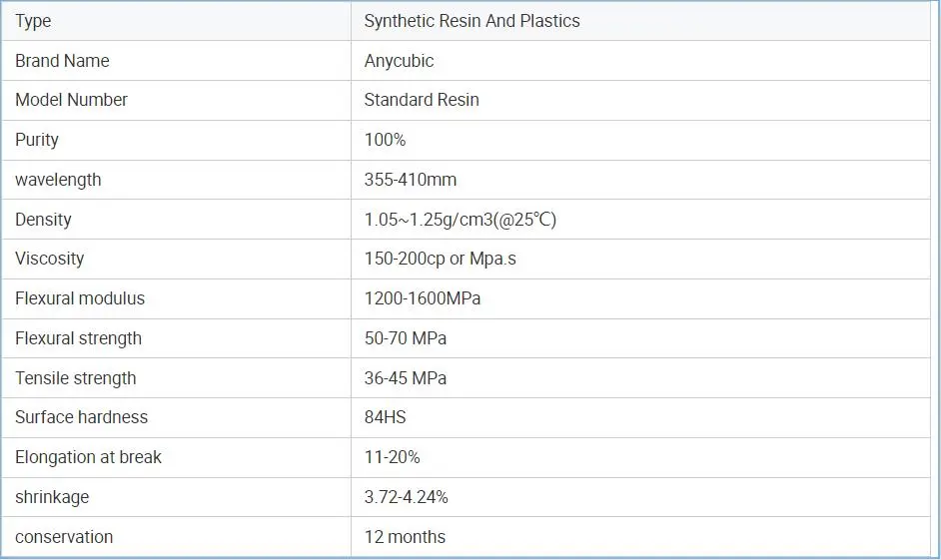Image resolution: width=941 pixels, height=560 pixels.
Task: Click the 'Elongation at break' label
Action: pyautogui.click(x=88, y=457)
